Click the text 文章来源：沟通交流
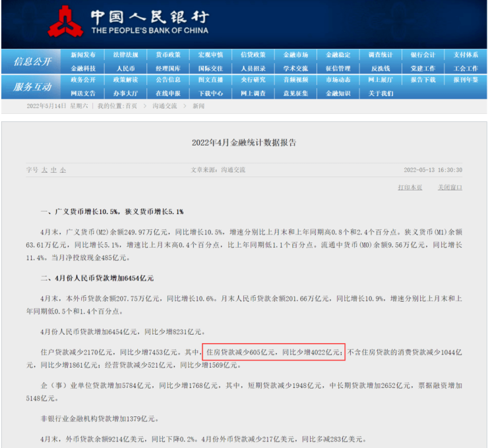 pyautogui.click(x=218, y=170)
